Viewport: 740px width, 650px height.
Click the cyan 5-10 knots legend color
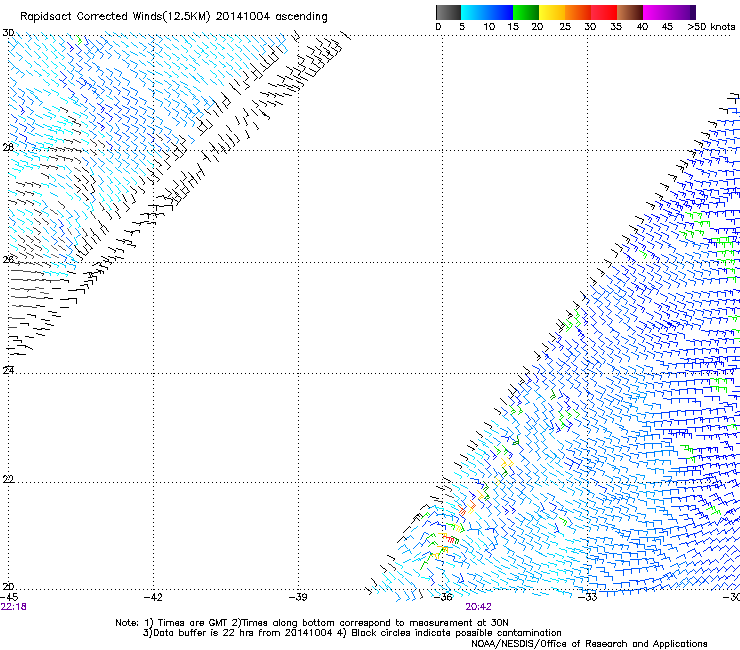click(x=474, y=12)
